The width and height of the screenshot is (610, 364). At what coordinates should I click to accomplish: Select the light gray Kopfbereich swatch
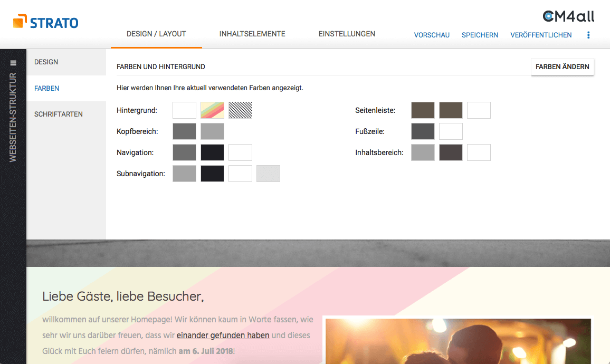pos(213,131)
